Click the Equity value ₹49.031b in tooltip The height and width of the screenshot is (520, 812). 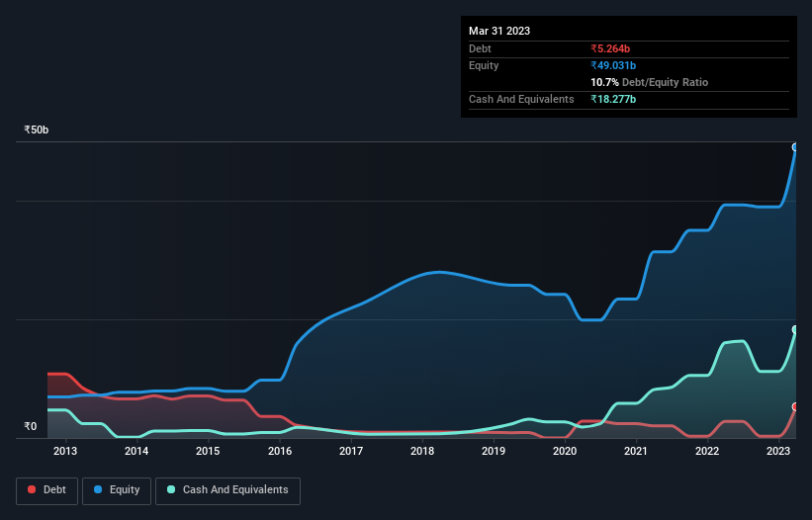tap(613, 65)
